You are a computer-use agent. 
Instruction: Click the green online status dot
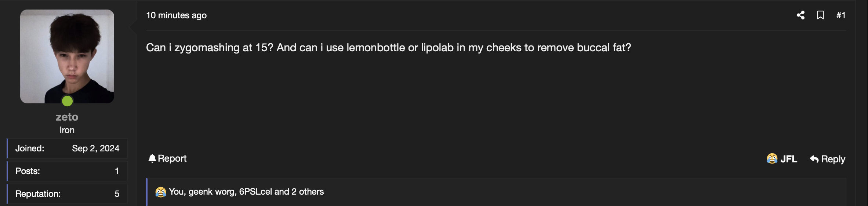tap(67, 101)
